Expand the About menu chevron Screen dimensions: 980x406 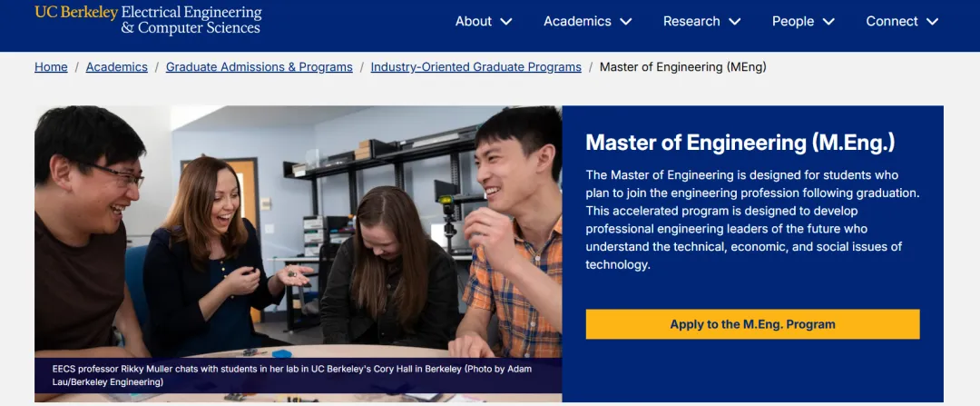(x=506, y=22)
